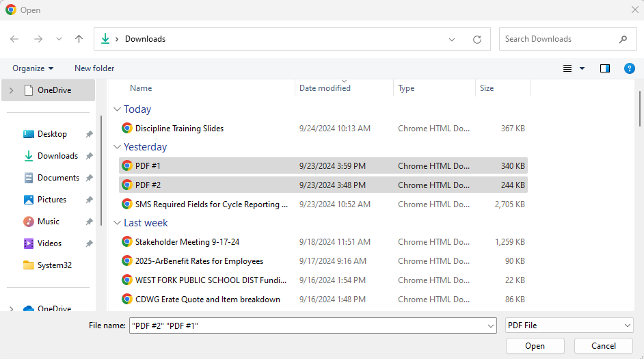Click the forward navigation arrow

pos(38,39)
